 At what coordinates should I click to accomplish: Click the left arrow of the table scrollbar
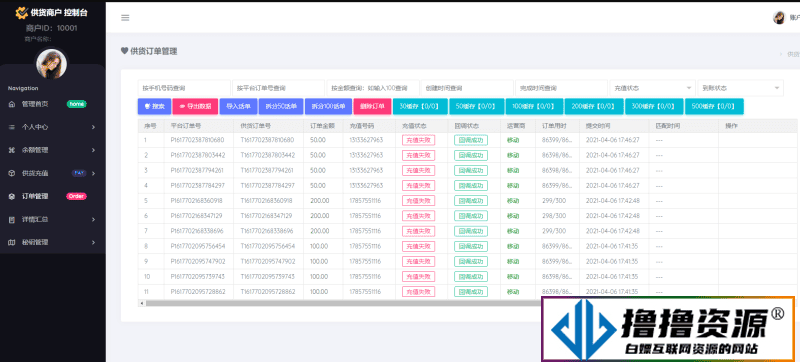141,303
